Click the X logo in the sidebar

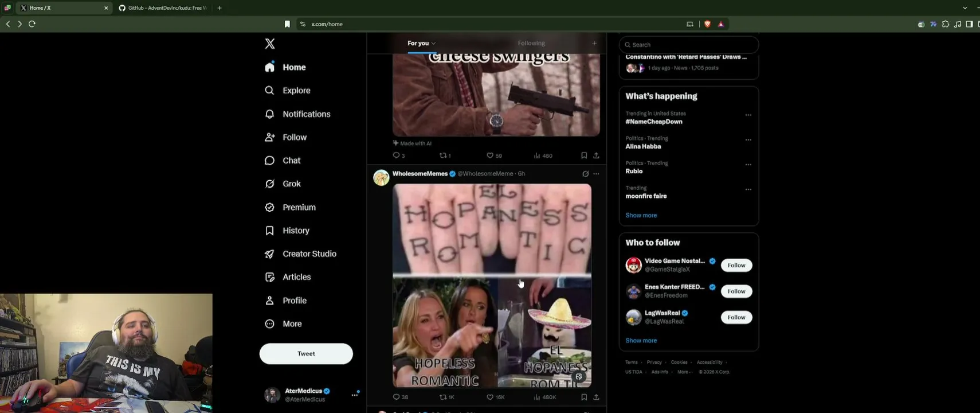click(x=270, y=44)
